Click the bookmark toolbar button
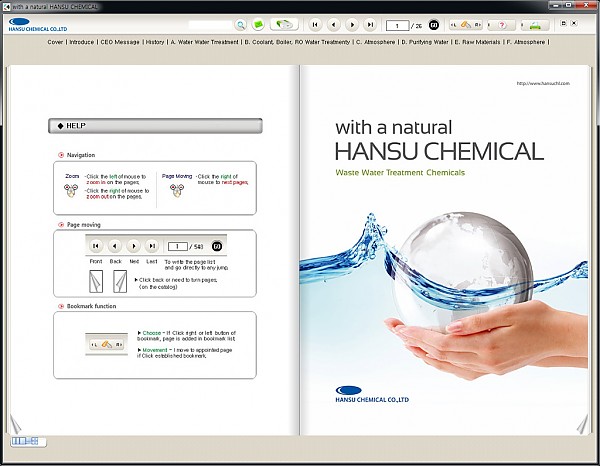Viewport: 600px width, 466px height. coord(468,24)
